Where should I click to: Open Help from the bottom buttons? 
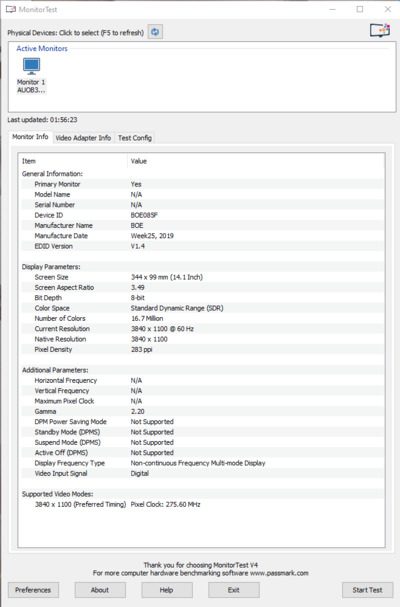point(167,590)
